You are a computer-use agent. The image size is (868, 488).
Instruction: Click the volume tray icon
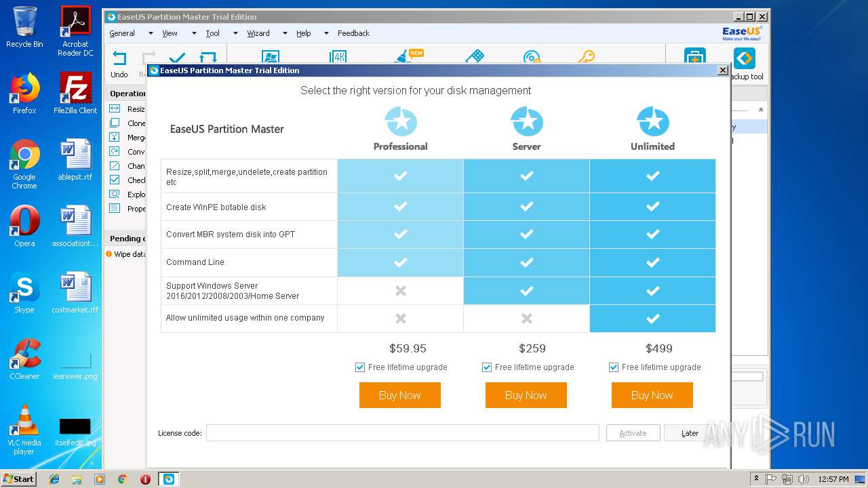coord(803,479)
